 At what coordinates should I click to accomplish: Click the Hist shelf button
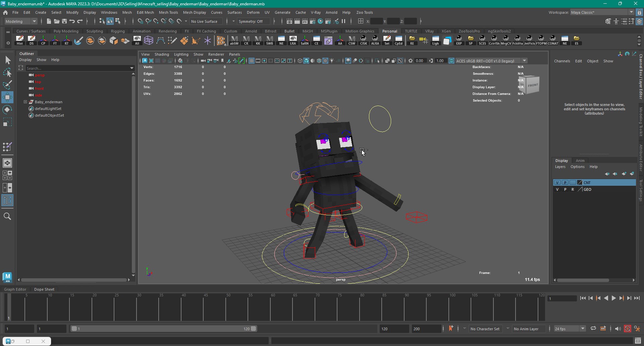click(20, 40)
